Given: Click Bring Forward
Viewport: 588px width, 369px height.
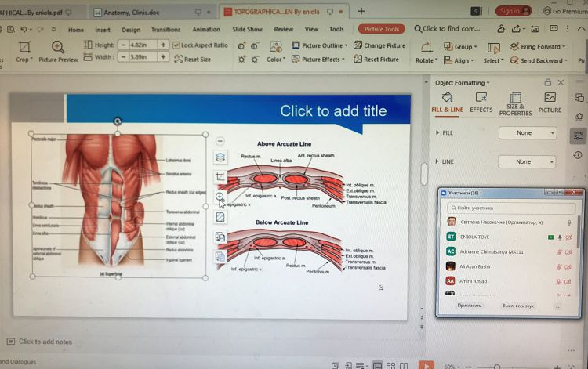Looking at the screenshot, I should tap(537, 46).
